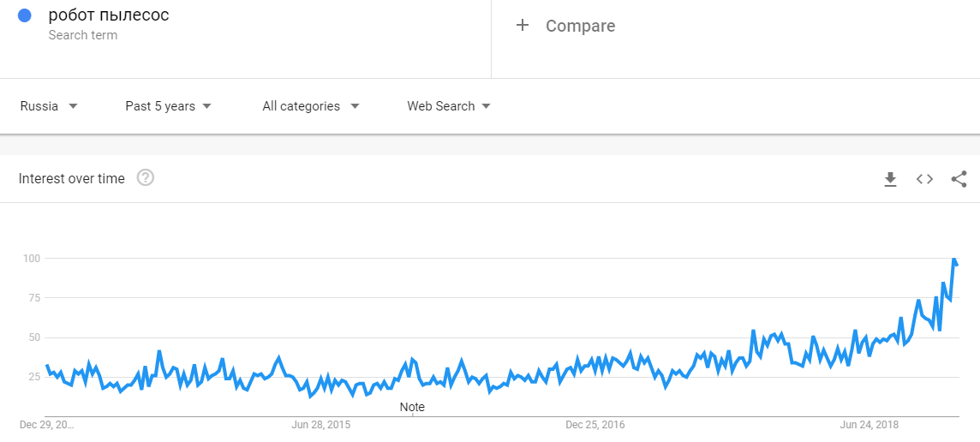Viewport: 980px width, 442px height.
Task: Click the Dec 25, 2016 axis label
Action: click(x=595, y=425)
